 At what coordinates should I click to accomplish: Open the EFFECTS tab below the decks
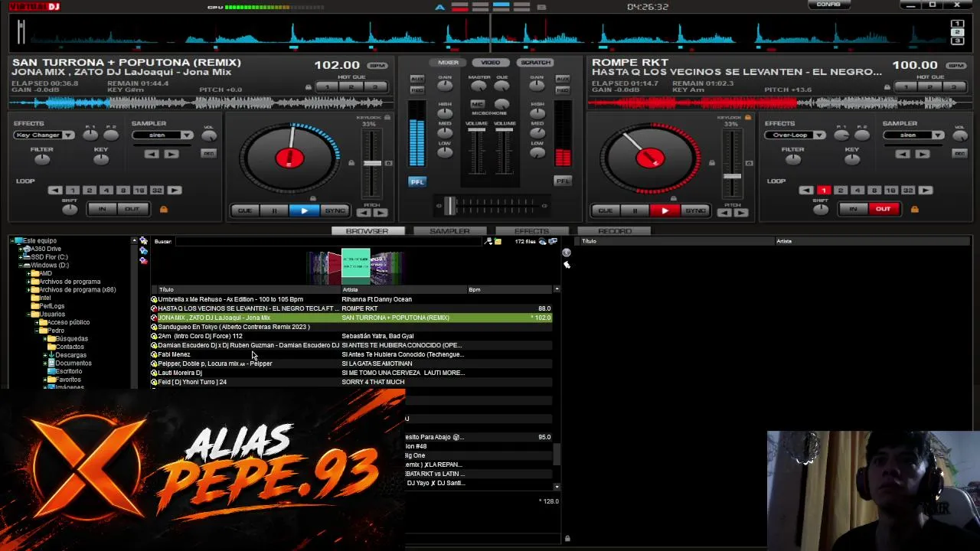531,231
